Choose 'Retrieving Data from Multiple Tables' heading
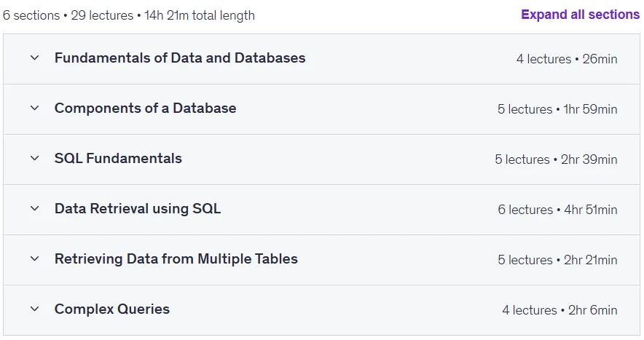Viewport: 644px width, 340px height. tap(176, 258)
